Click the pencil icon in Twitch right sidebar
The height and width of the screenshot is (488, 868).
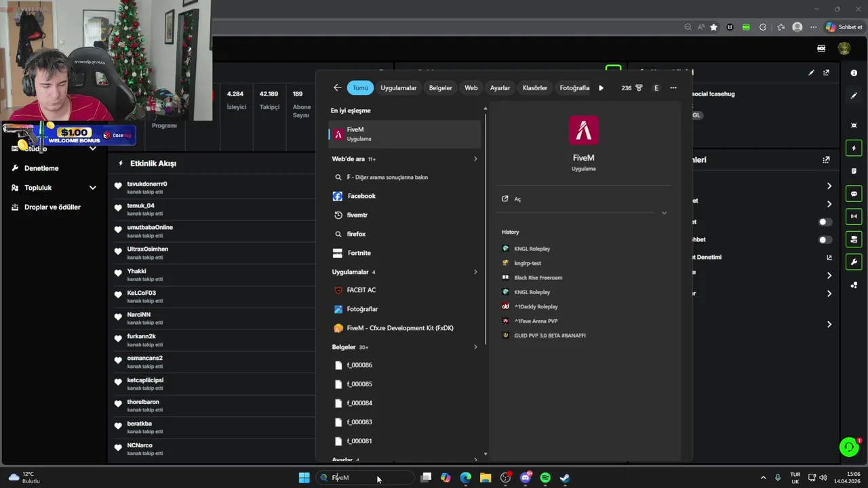(x=854, y=96)
